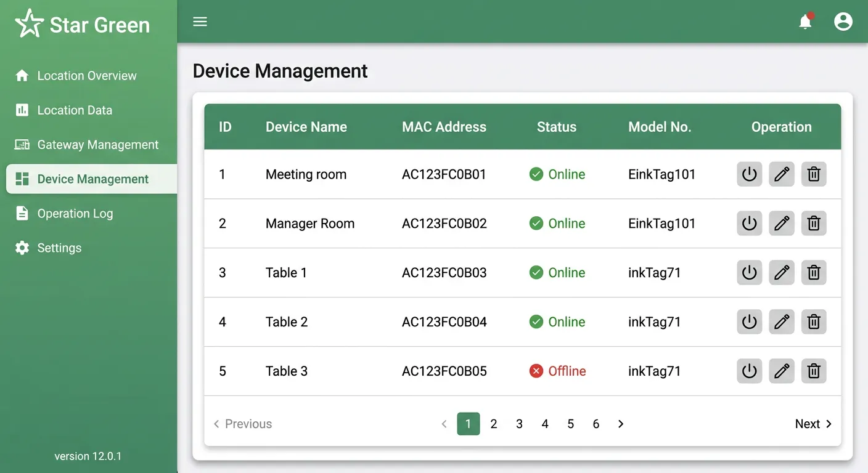Go to page 2
The image size is (868, 473).
coord(494,424)
